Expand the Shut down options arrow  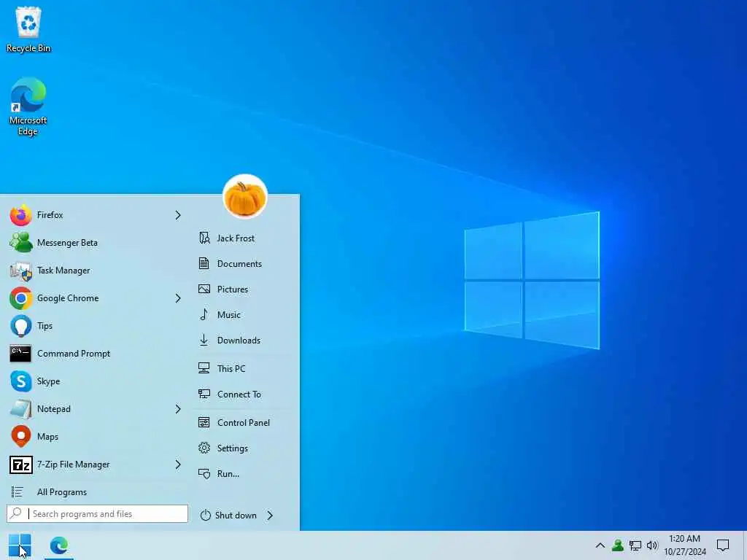coord(270,516)
